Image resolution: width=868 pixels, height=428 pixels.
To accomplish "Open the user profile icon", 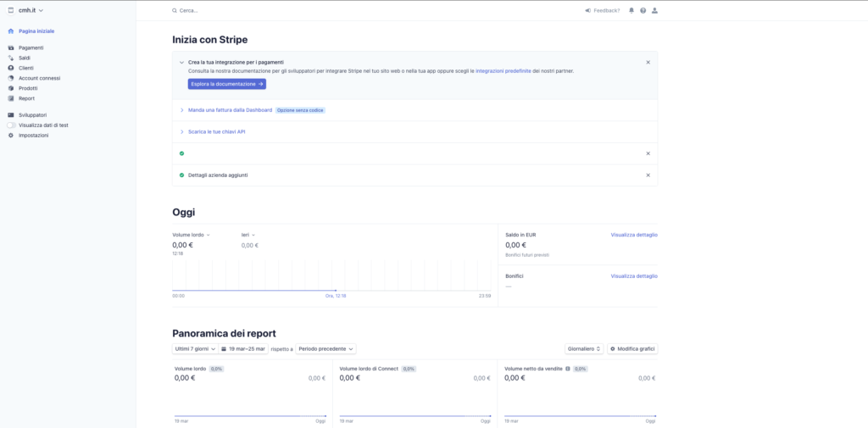I will (654, 10).
